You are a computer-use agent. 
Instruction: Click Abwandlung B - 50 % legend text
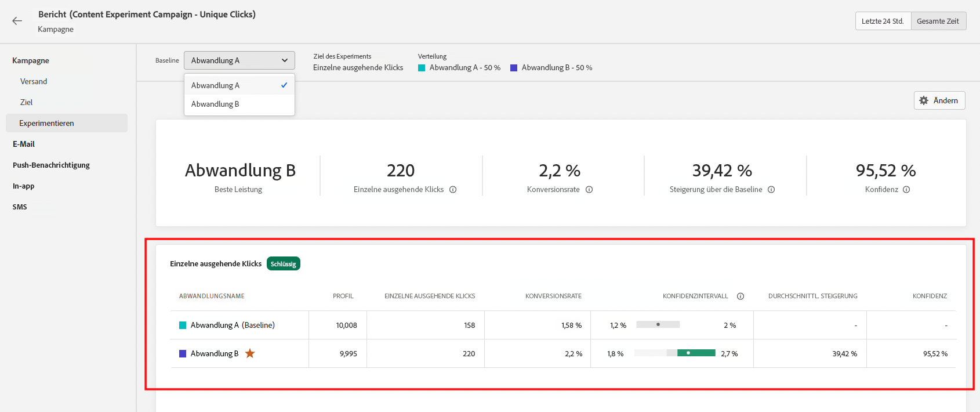click(557, 67)
